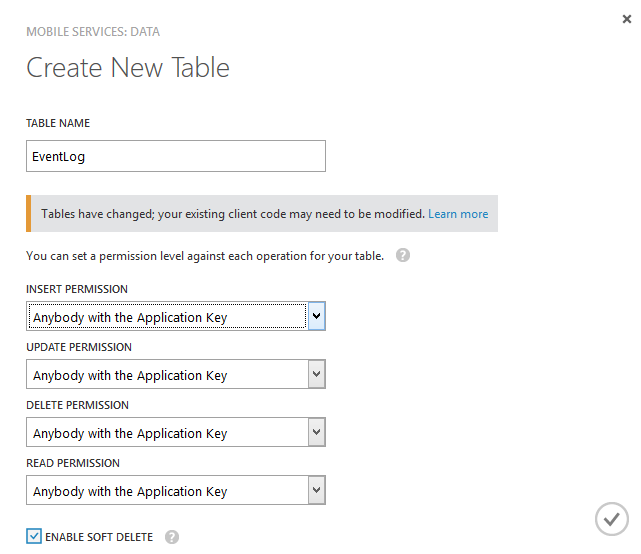Click the tables have changed warning banner
641x554 pixels.
pyautogui.click(x=230, y=214)
